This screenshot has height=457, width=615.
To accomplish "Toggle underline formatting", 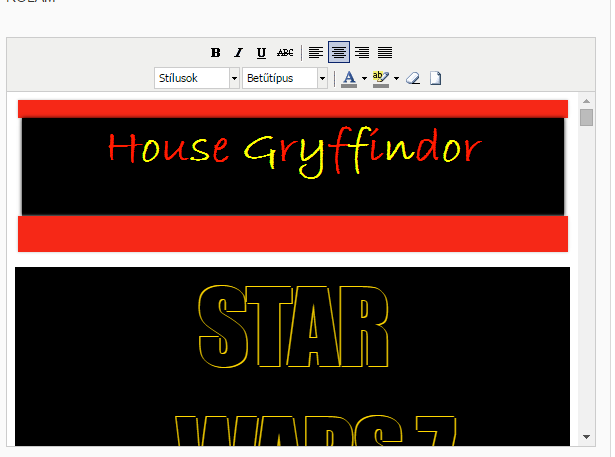I will coord(261,53).
